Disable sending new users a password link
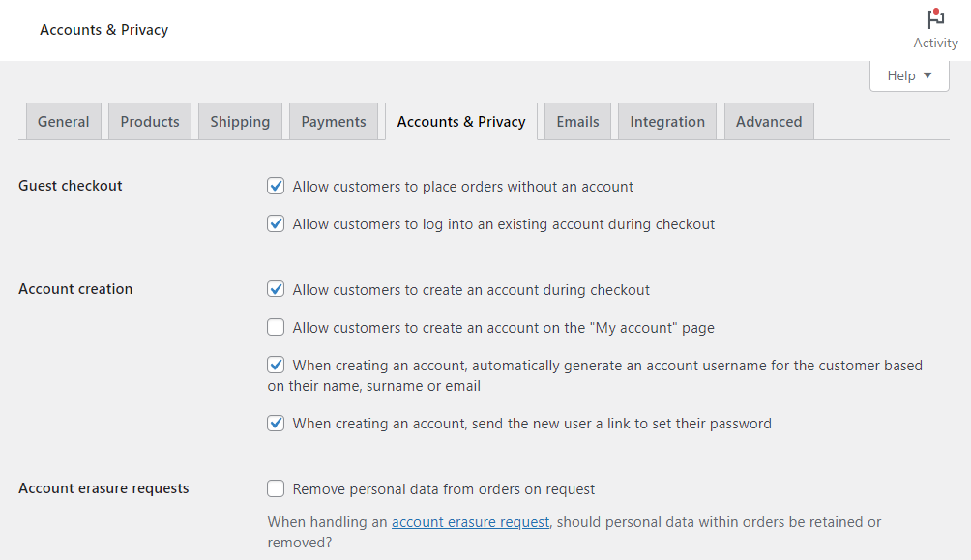Viewport: 971px width, 560px height. pyautogui.click(x=275, y=423)
